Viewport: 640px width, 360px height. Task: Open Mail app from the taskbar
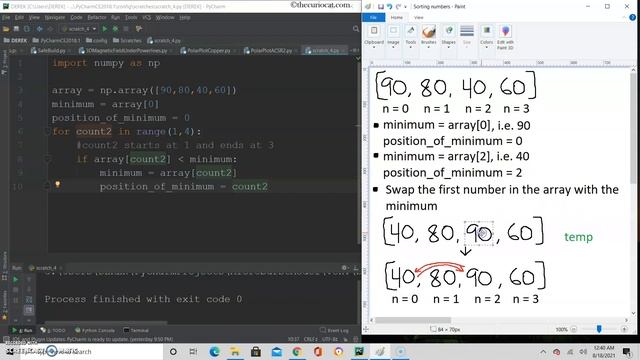tap(277, 351)
